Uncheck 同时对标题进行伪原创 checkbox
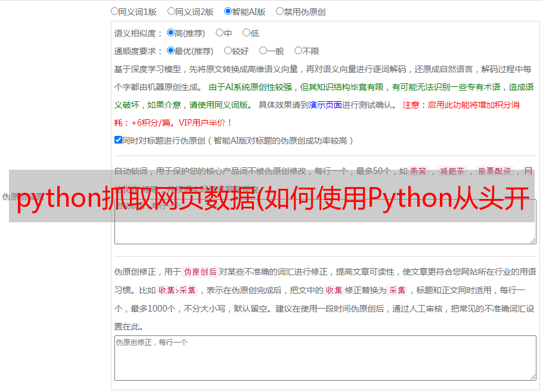 click(x=118, y=140)
